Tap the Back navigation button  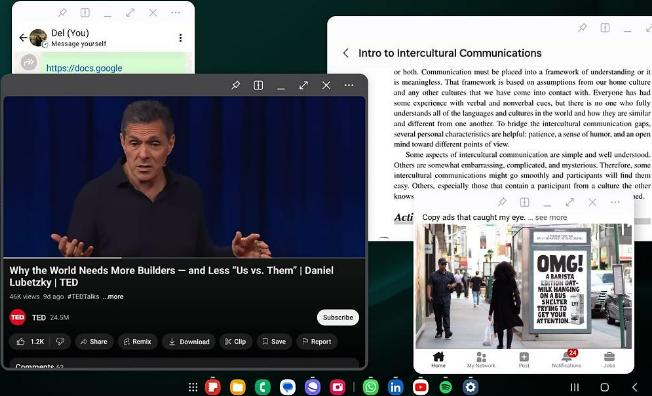(635, 387)
